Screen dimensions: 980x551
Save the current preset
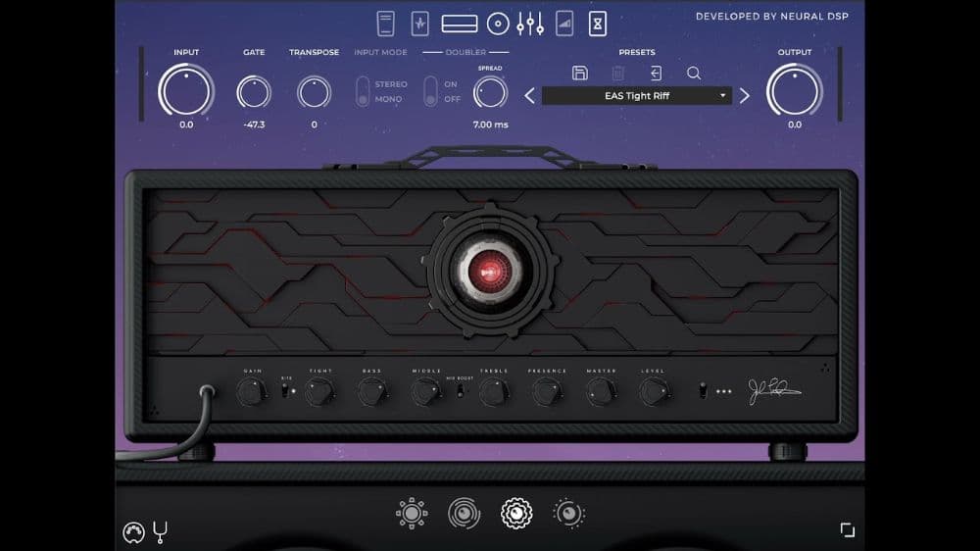coord(580,74)
